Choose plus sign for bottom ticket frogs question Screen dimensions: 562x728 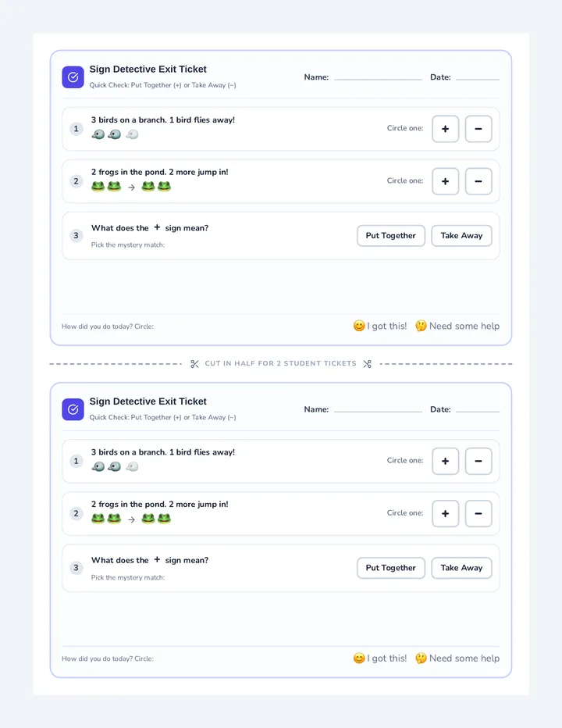tap(446, 513)
